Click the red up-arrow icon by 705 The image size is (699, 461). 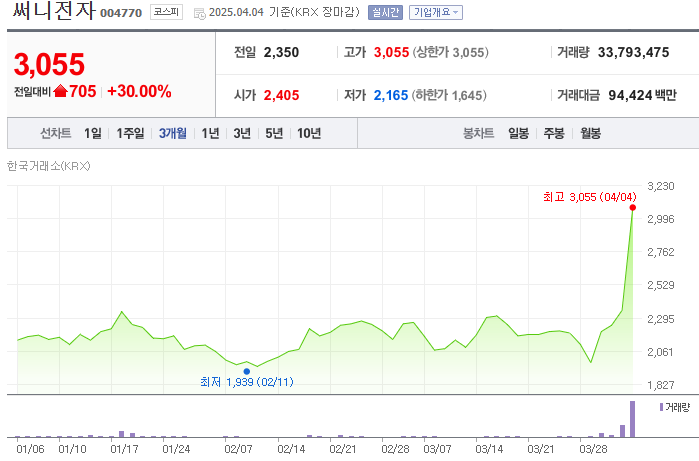point(60,91)
